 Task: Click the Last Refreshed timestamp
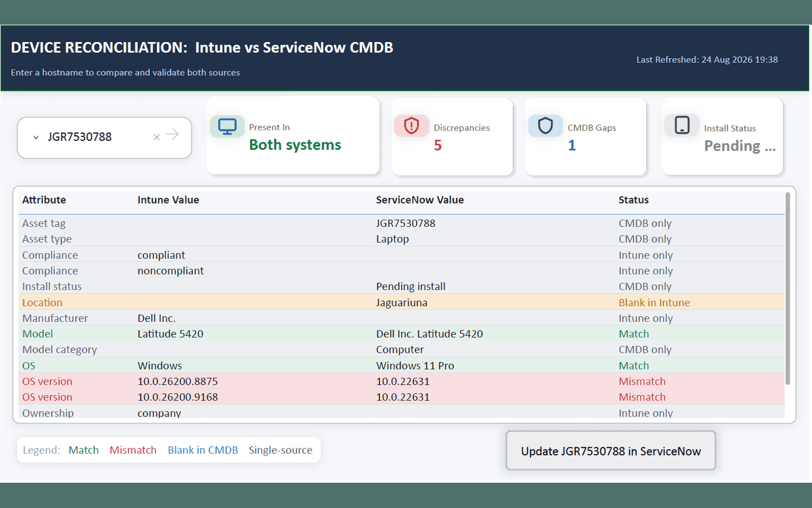pyautogui.click(x=707, y=60)
